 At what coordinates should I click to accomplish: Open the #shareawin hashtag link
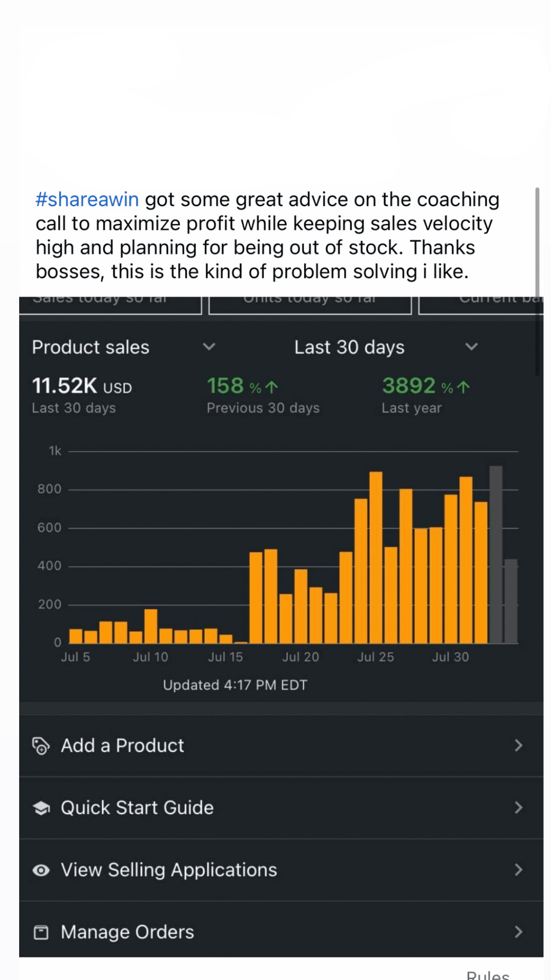(87, 200)
